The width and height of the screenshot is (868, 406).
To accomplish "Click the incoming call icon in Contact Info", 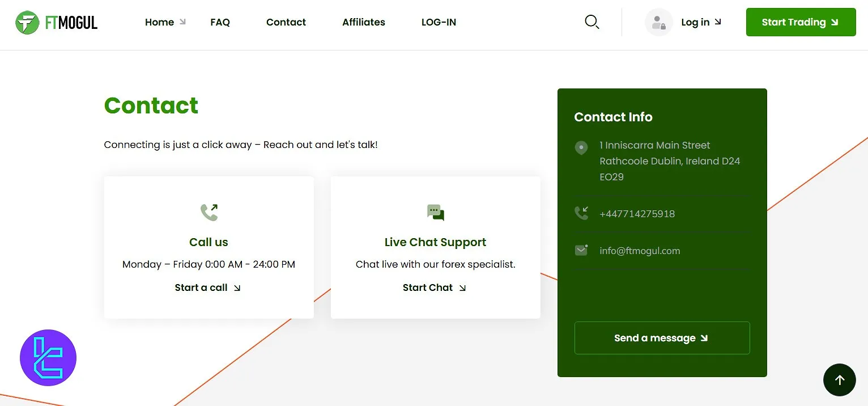I will tap(581, 213).
